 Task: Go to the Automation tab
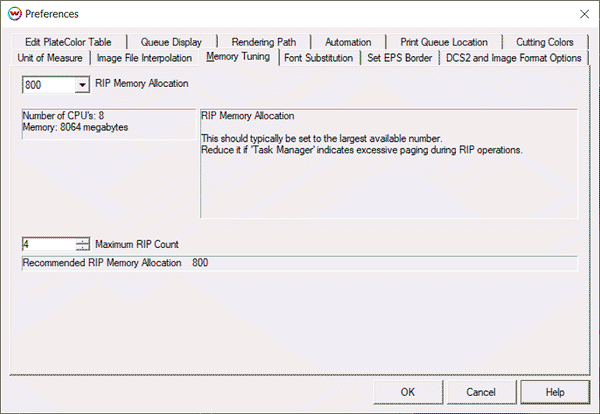[x=348, y=42]
